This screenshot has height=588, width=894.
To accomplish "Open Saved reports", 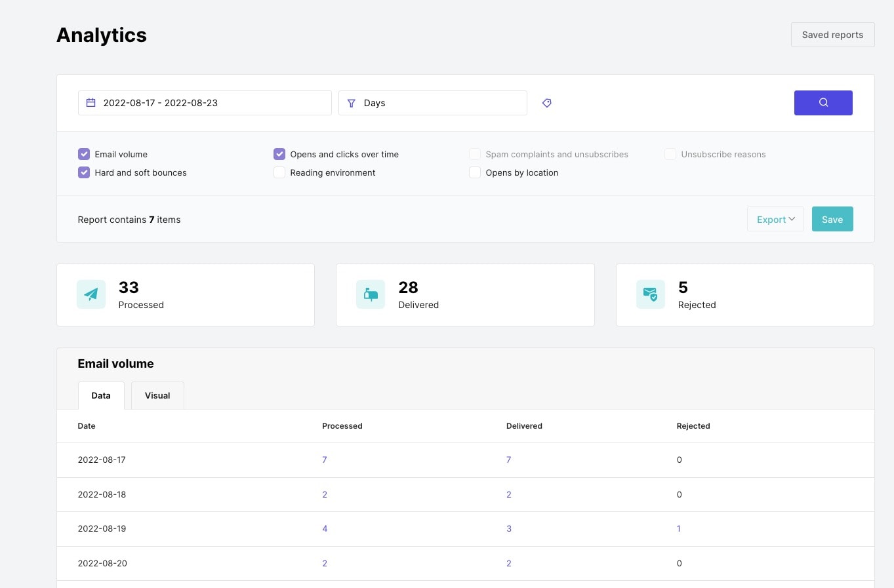I will (832, 35).
